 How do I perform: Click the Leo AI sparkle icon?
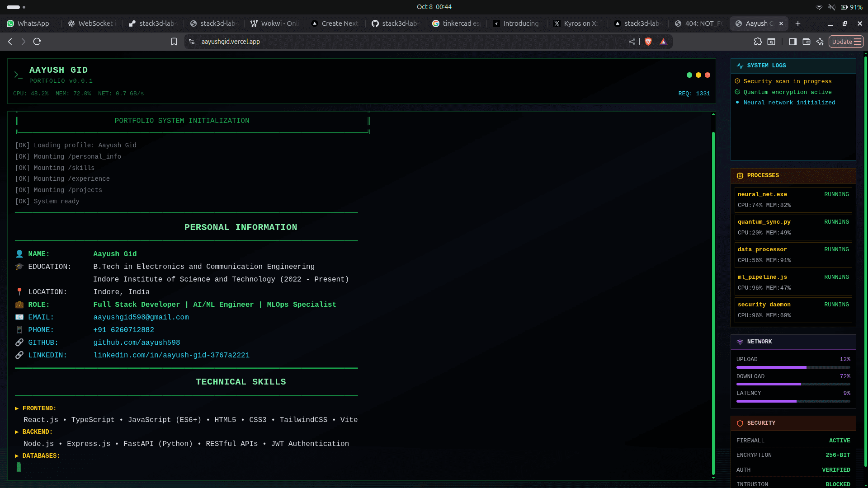pos(820,42)
